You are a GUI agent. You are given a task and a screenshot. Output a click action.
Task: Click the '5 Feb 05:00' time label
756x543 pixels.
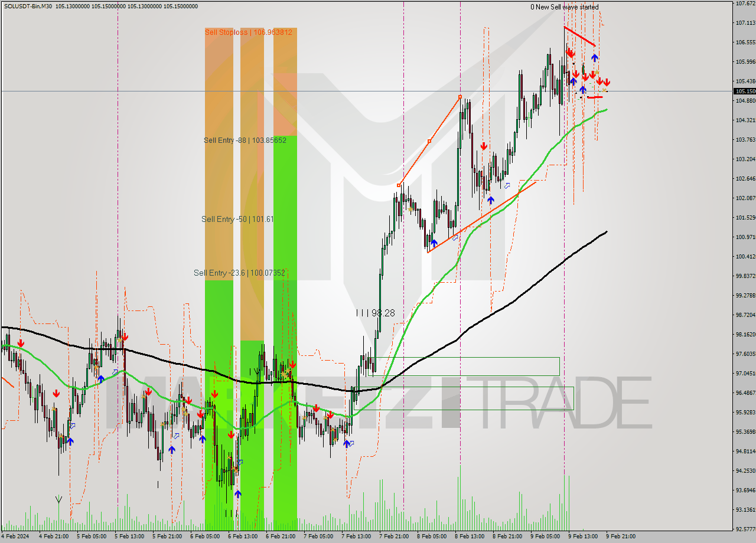(x=92, y=537)
